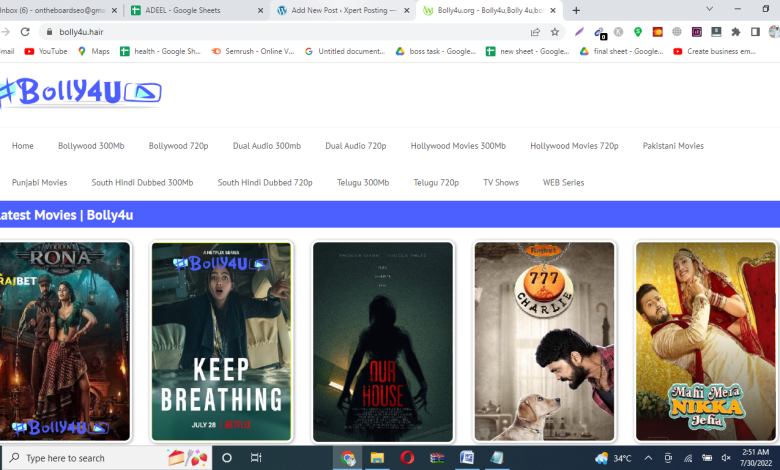Open the Pakistani Movies category
This screenshot has height=470, width=780.
point(673,146)
